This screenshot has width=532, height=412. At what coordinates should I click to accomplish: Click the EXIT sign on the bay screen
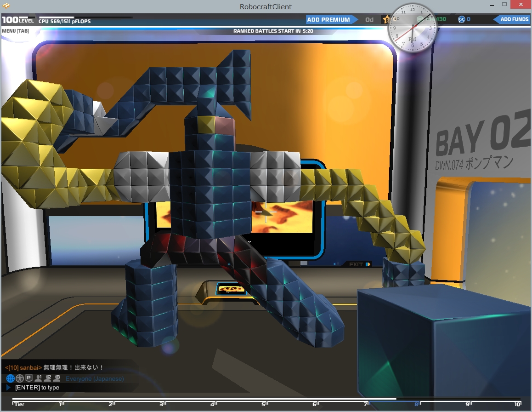(x=359, y=264)
